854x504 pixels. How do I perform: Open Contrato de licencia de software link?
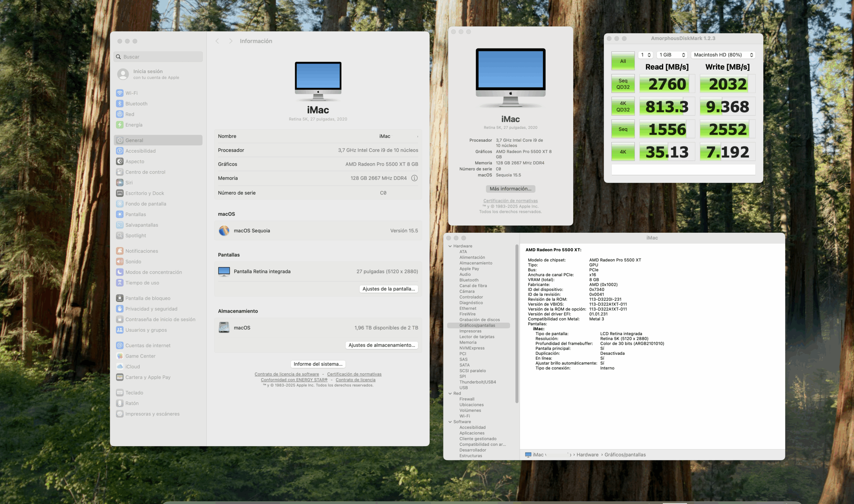tap(287, 374)
